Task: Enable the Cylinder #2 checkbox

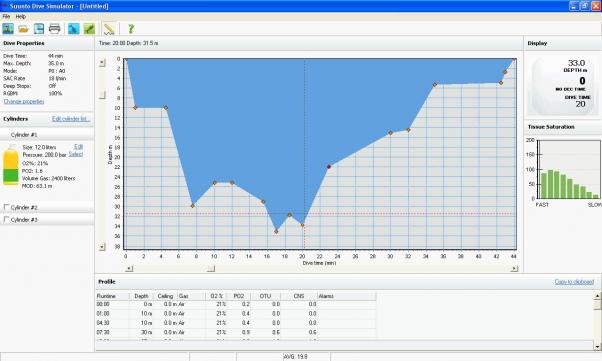Action: tap(6, 207)
